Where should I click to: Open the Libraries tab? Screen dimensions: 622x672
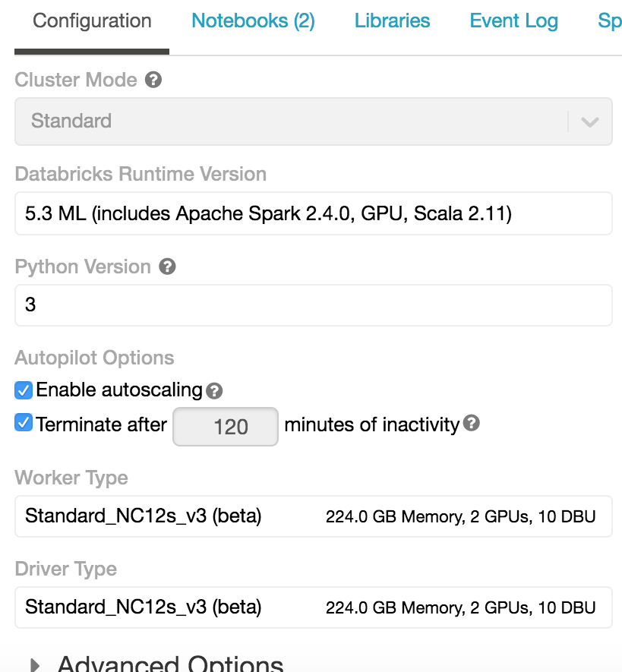[392, 21]
